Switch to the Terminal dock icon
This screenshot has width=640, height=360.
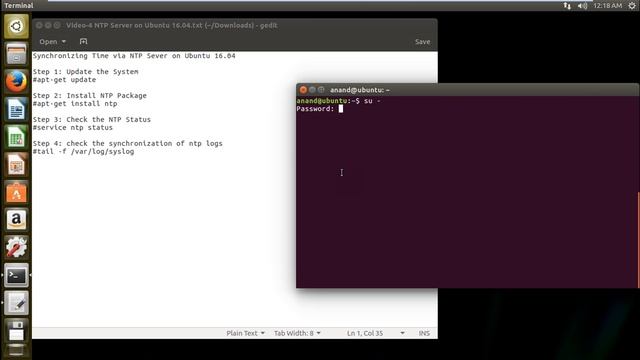coord(16,276)
